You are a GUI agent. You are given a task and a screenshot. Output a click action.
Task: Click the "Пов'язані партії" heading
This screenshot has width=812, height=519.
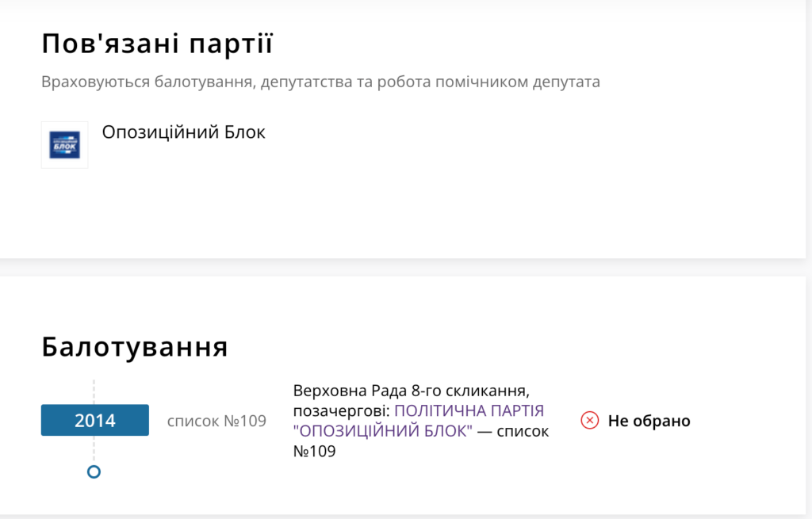coord(157,44)
